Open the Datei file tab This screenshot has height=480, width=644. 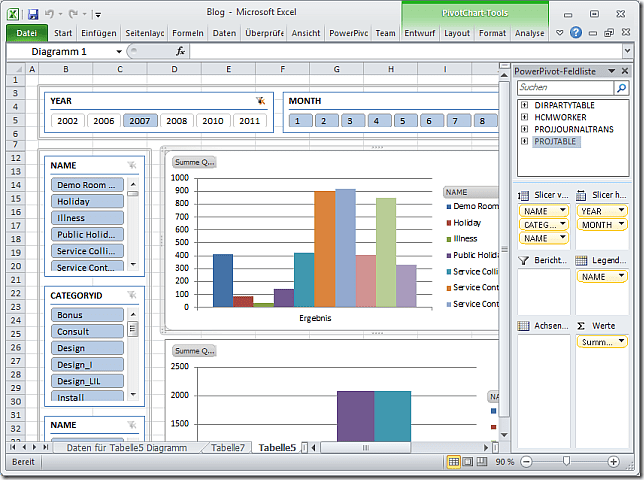click(27, 33)
